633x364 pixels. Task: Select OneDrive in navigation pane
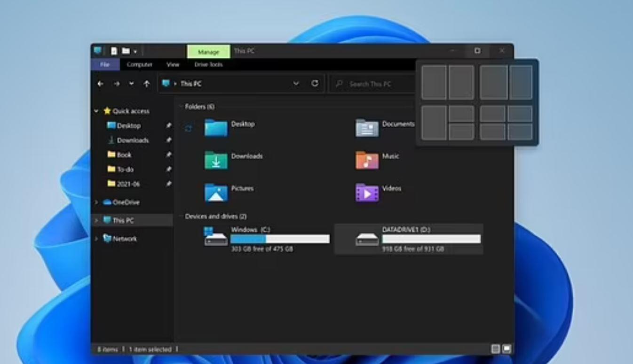(121, 202)
